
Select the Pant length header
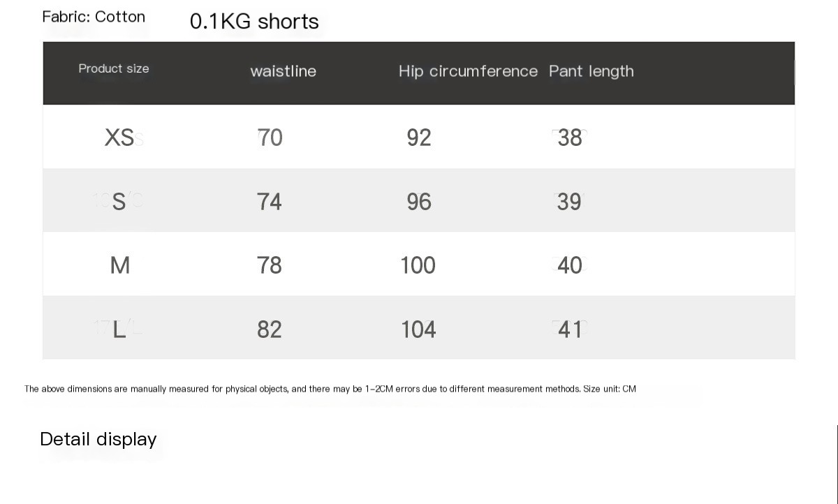591,71
